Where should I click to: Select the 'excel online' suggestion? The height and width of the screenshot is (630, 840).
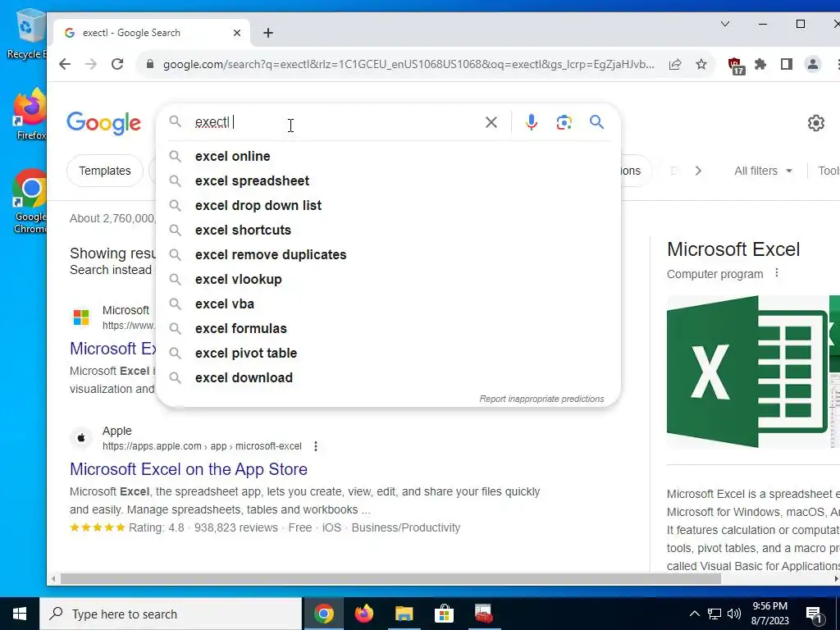(388, 156)
